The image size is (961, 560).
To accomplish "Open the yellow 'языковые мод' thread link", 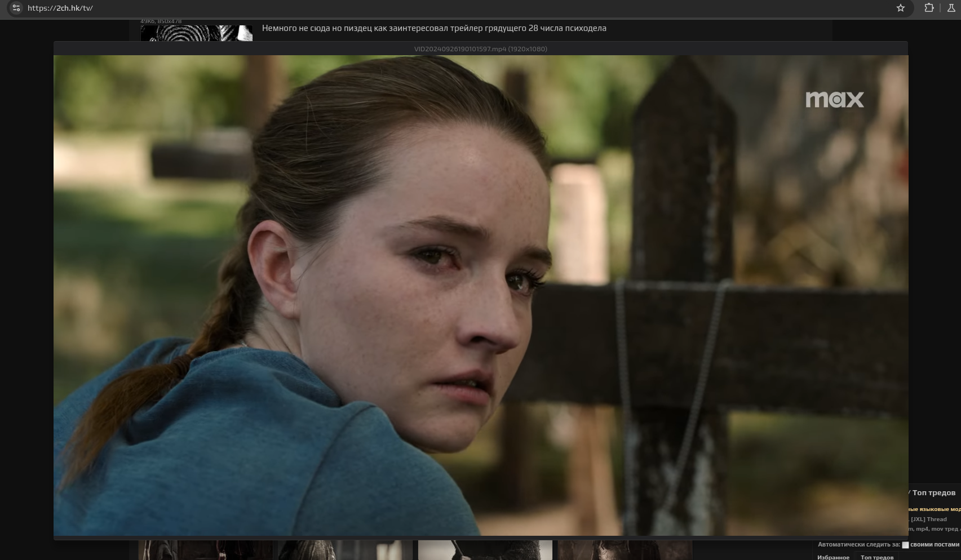I will click(x=935, y=509).
